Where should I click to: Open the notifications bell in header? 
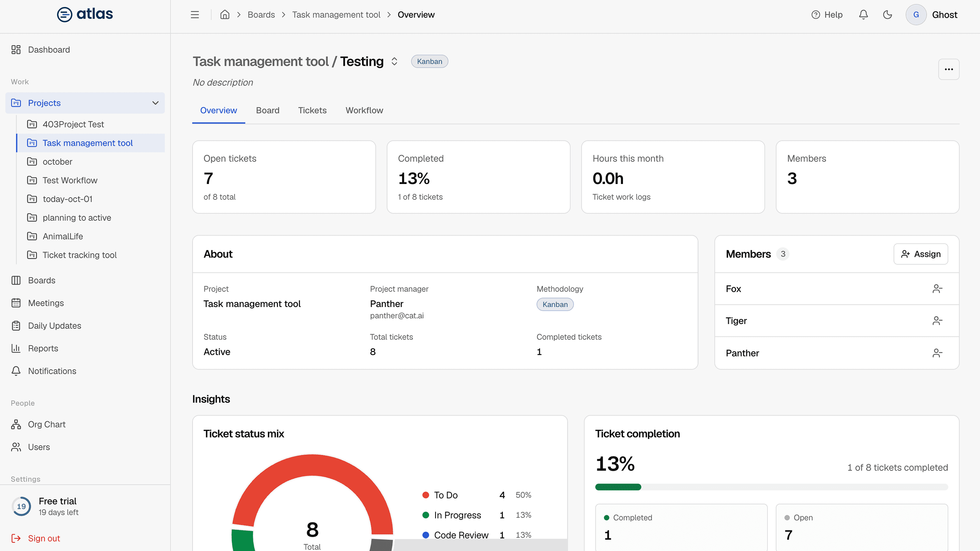coord(864,15)
